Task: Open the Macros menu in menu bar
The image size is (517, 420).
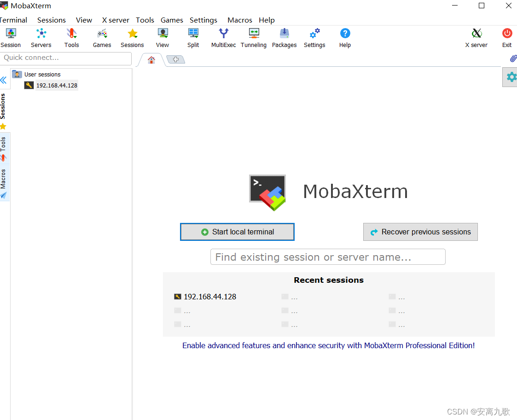Action: point(240,20)
